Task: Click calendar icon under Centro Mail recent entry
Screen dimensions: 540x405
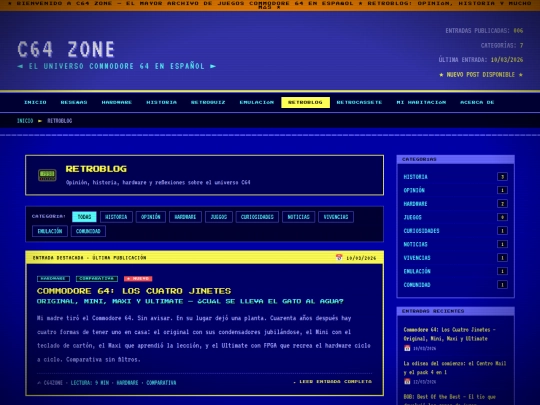Action: tap(407, 382)
